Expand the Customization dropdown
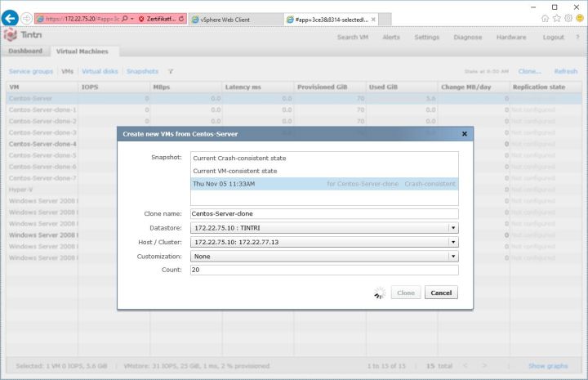The image size is (588, 380). coord(453,256)
